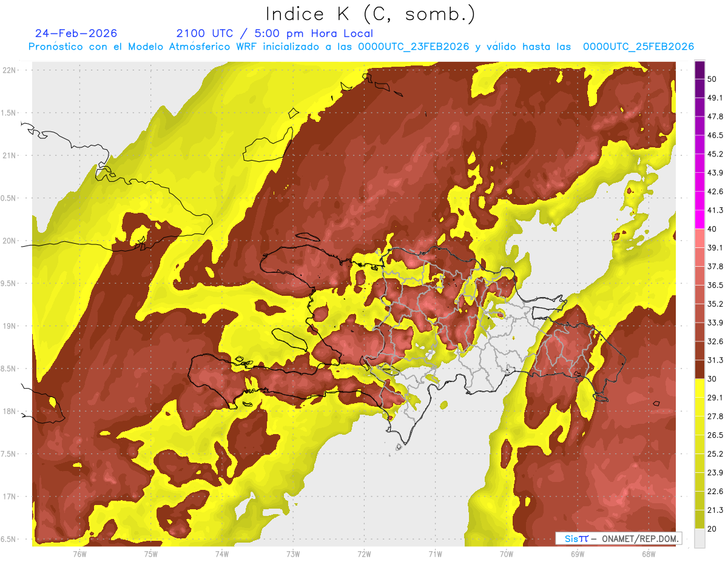Click the "0.5N" latitude label
The width and height of the screenshot is (728, 562).
[x=8, y=198]
